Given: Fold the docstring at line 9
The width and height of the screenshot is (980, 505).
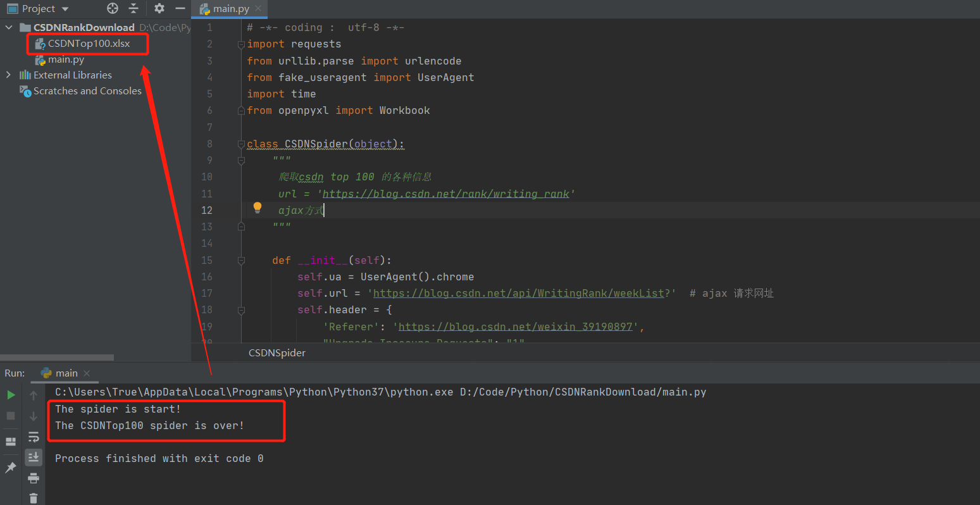Looking at the screenshot, I should click(x=241, y=161).
